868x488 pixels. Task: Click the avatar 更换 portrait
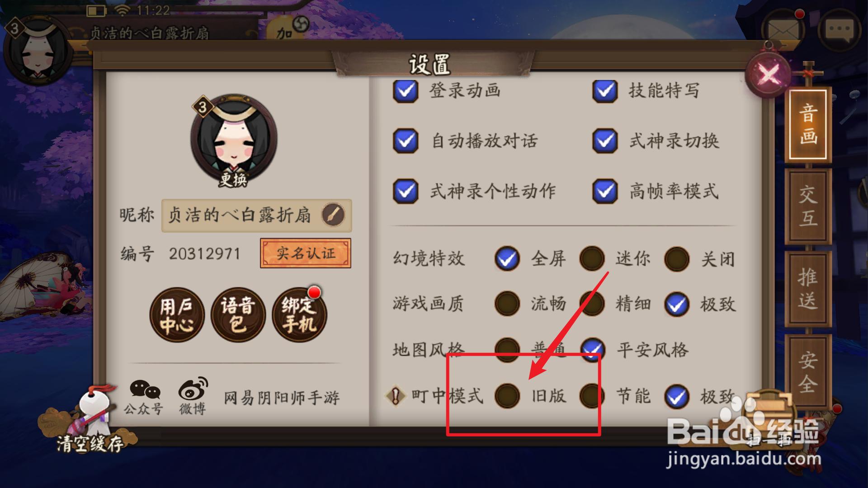(234, 141)
